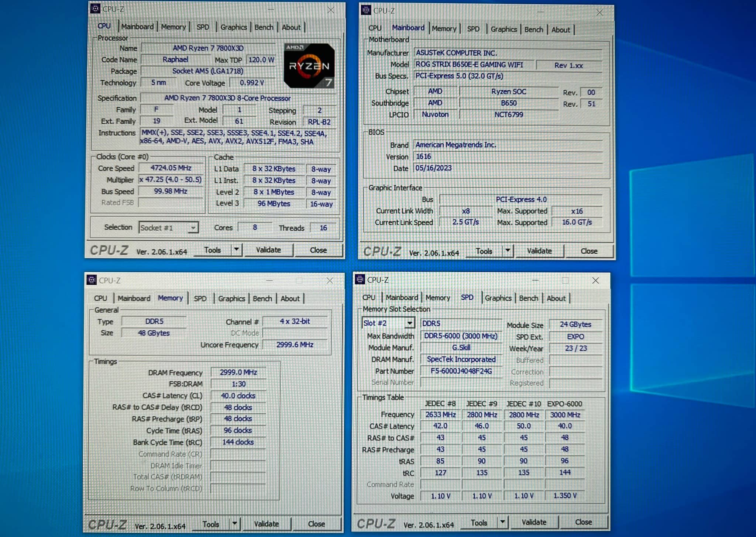Select CPU tab in the Mainboard window

(375, 28)
